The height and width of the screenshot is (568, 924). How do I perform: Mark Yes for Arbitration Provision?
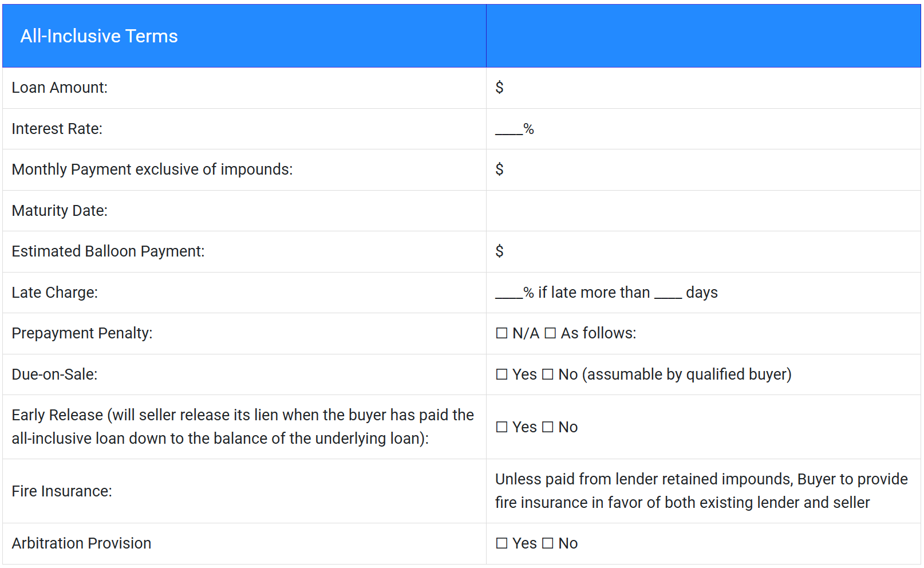pyautogui.click(x=502, y=543)
